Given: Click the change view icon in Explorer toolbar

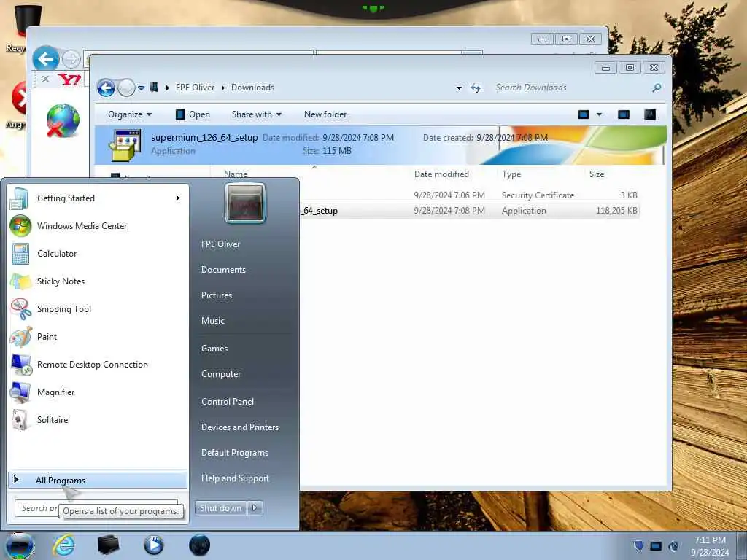Looking at the screenshot, I should [584, 114].
